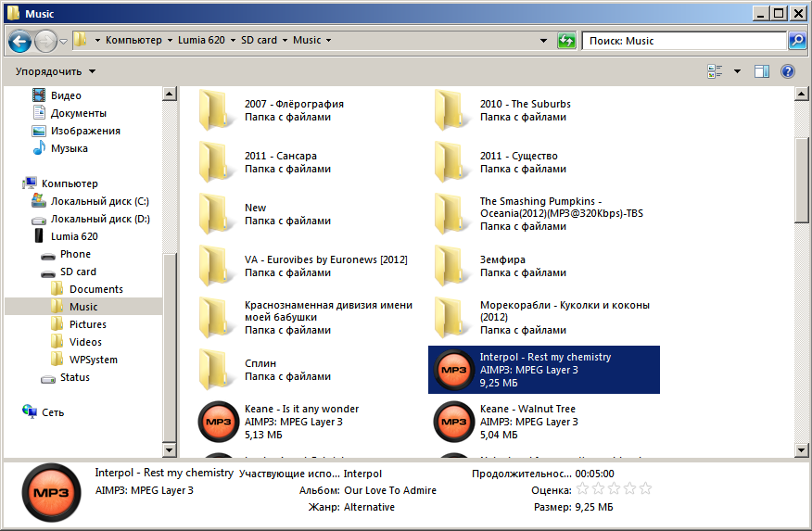This screenshot has height=531, width=812.
Task: Open help with the question mark icon
Action: tap(788, 71)
